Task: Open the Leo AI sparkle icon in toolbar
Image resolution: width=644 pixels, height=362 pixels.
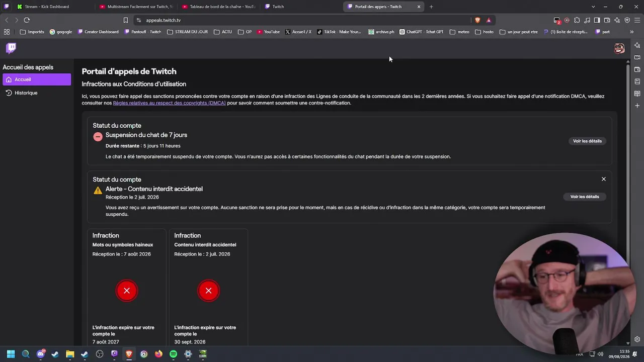Action: coord(617,20)
